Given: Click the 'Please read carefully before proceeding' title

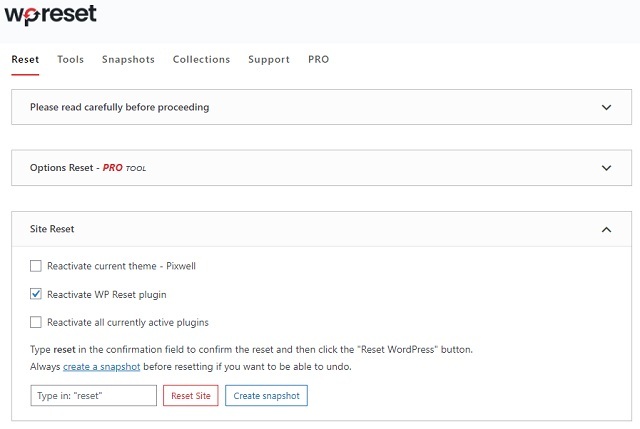Looking at the screenshot, I should [x=119, y=107].
